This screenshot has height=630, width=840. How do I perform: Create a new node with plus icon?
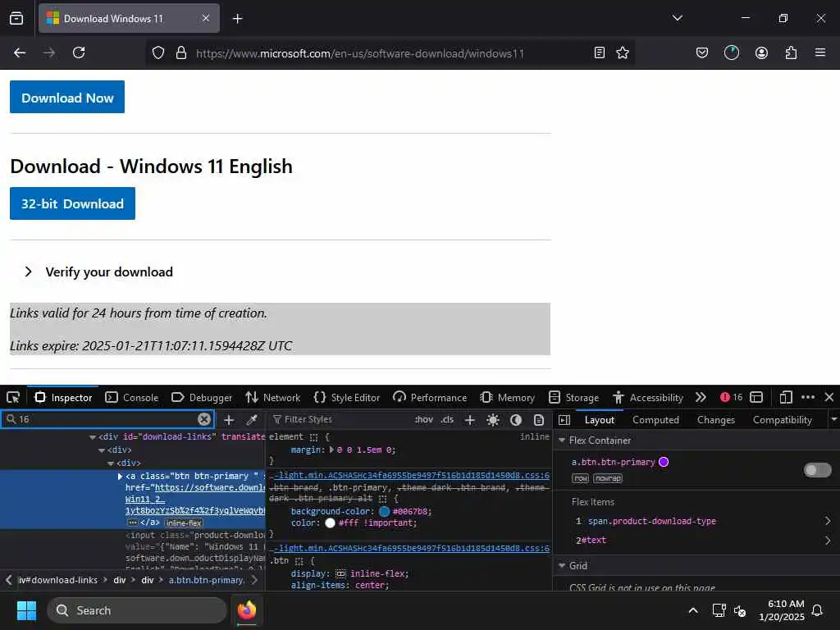[x=229, y=420]
